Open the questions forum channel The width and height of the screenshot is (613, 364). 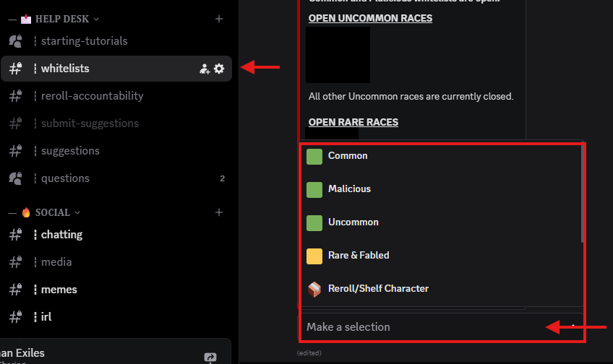click(x=116, y=178)
